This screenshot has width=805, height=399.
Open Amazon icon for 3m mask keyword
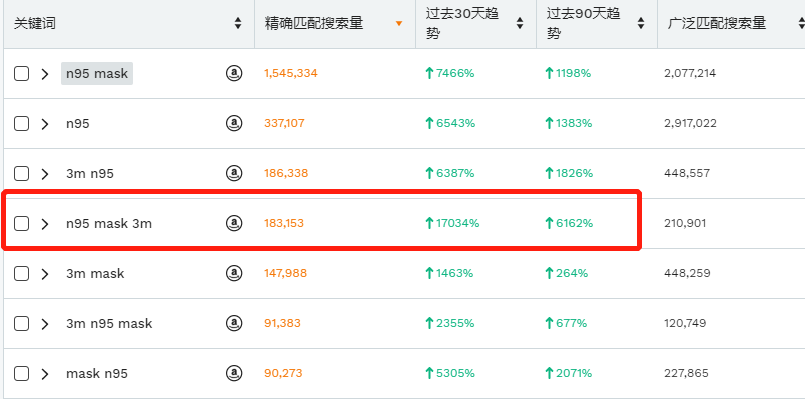tap(234, 273)
